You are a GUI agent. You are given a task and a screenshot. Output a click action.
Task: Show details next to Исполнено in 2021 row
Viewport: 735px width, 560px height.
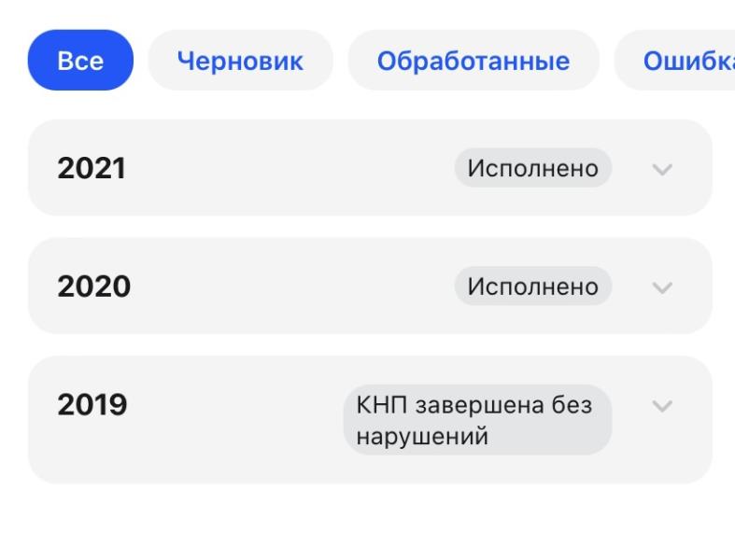(662, 169)
